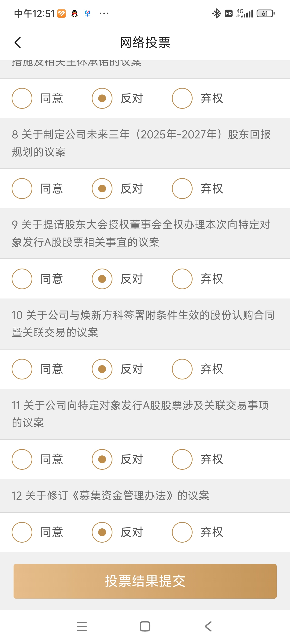Tap the QQ penguin notification icon
The image size is (290, 644).
point(74,14)
